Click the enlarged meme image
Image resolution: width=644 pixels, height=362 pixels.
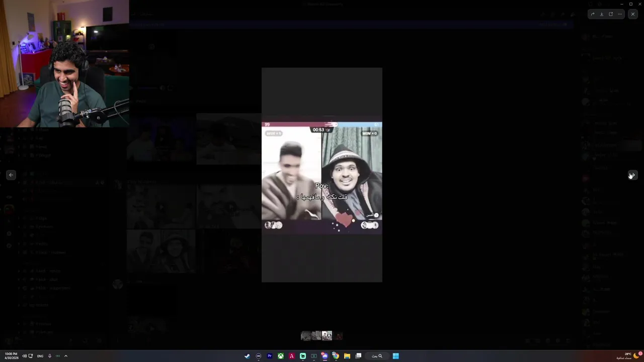click(x=322, y=175)
